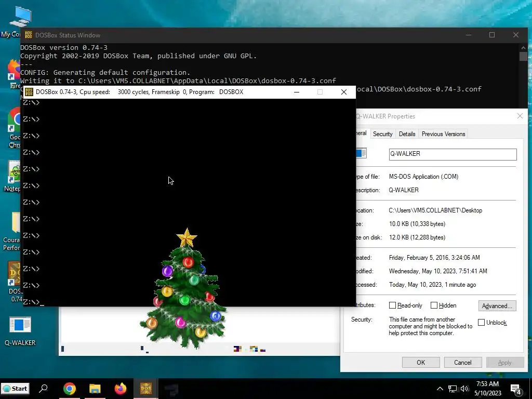Click the Q-WALKER file name field

pyautogui.click(x=453, y=154)
